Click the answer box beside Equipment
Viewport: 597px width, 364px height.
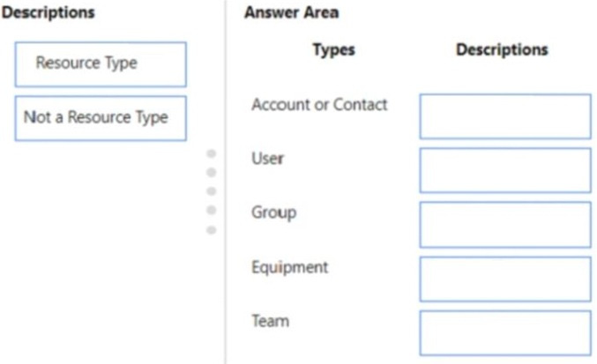(x=505, y=279)
